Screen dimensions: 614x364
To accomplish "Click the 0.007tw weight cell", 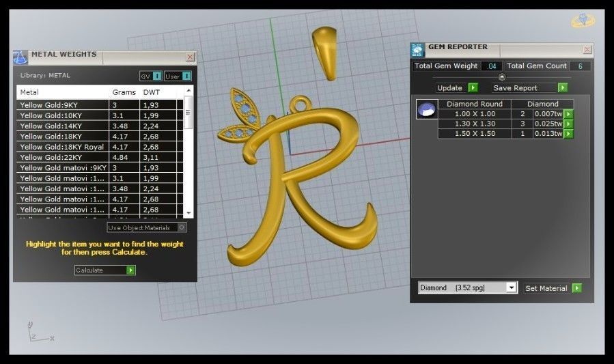I will click(x=548, y=114).
